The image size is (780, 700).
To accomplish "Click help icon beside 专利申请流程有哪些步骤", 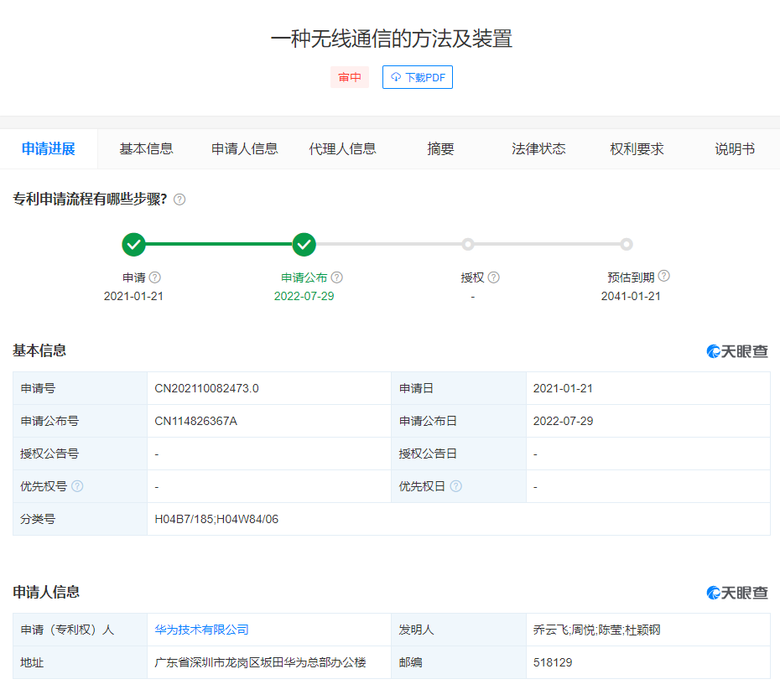I will coord(179,200).
